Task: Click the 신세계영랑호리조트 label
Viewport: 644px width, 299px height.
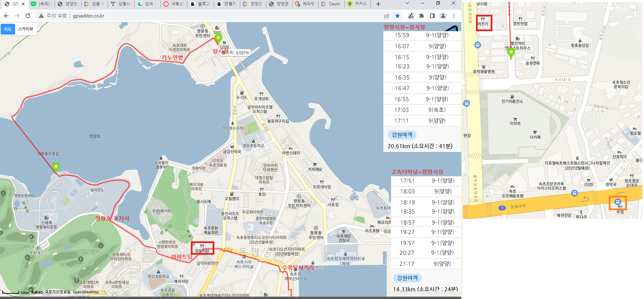Action: coord(46,225)
